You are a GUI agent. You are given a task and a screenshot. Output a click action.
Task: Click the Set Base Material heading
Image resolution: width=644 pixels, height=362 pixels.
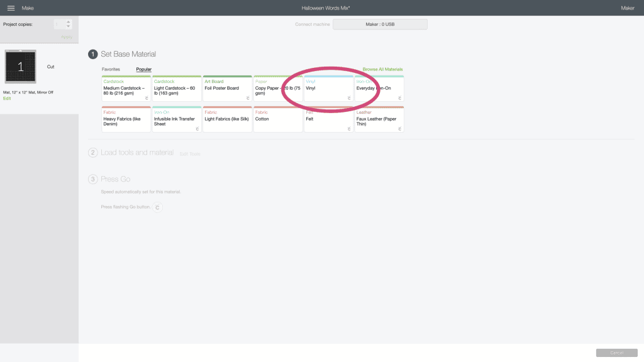(x=128, y=54)
